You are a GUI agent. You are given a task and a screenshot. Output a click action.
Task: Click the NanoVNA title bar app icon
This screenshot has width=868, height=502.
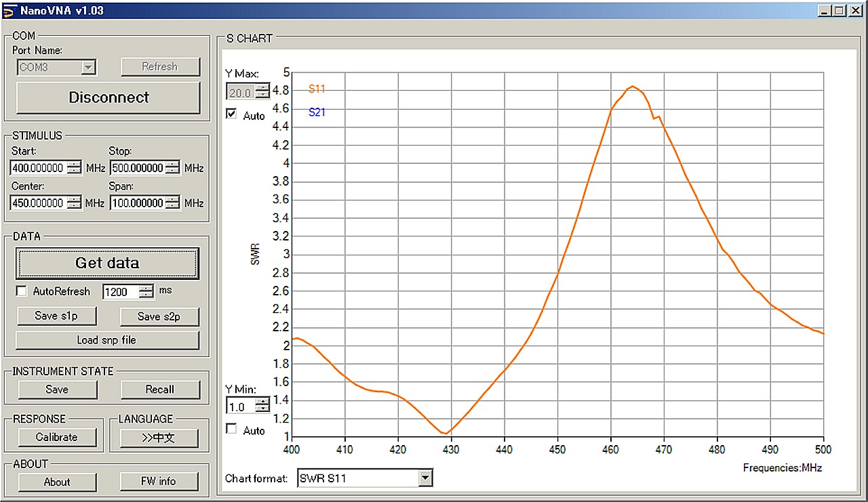click(x=9, y=11)
